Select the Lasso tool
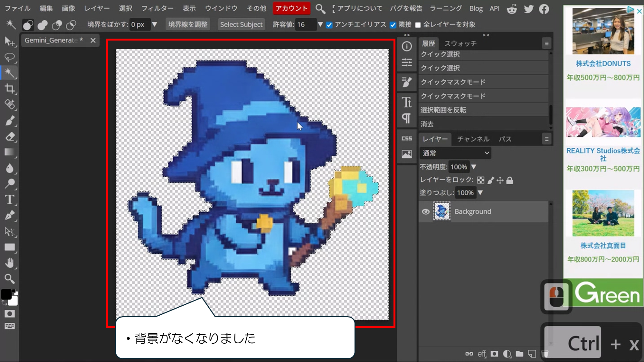 pos(10,58)
